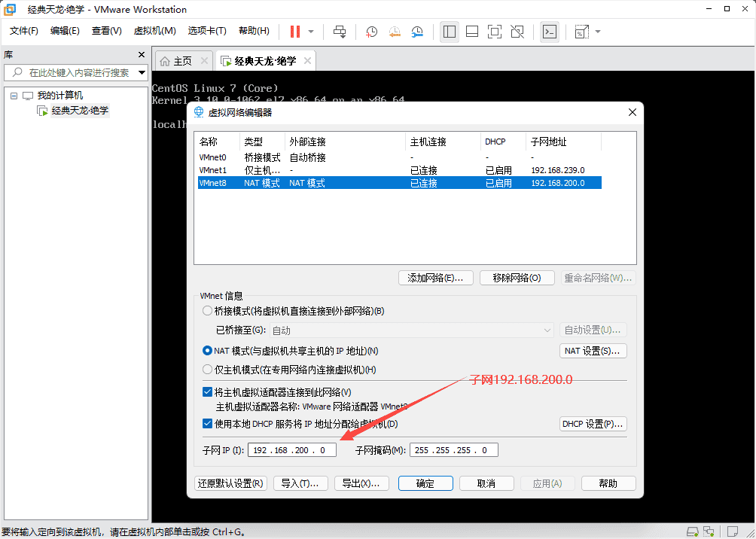
Task: Open the 虚拟机(M) menu
Action: pyautogui.click(x=154, y=31)
